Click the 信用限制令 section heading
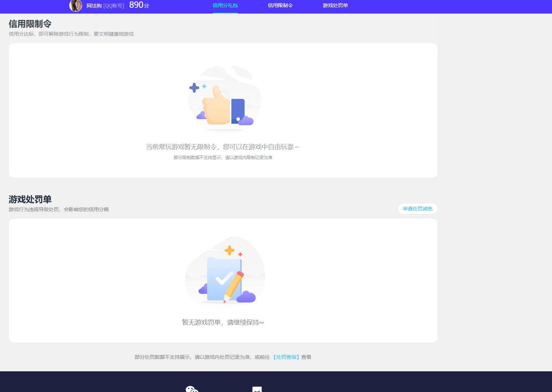The height and width of the screenshot is (392, 552). pyautogui.click(x=30, y=23)
